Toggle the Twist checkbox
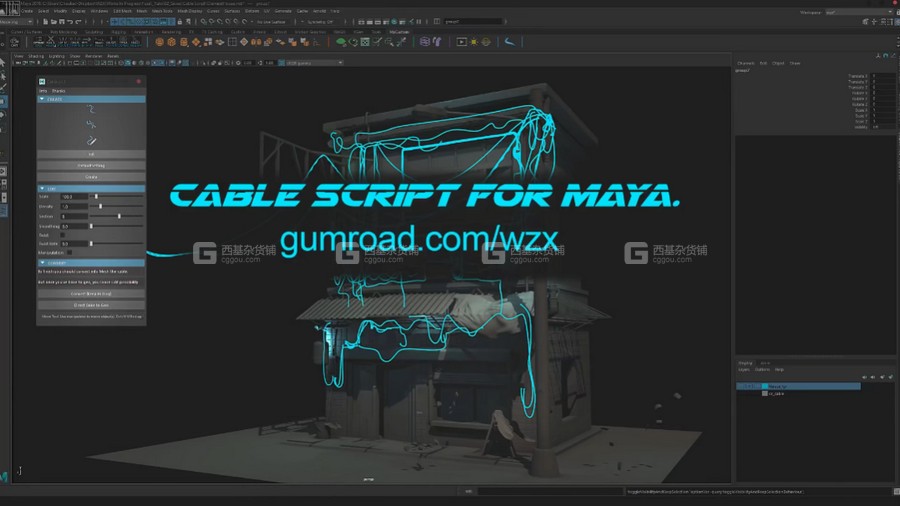The height and width of the screenshot is (506, 900). 63,235
